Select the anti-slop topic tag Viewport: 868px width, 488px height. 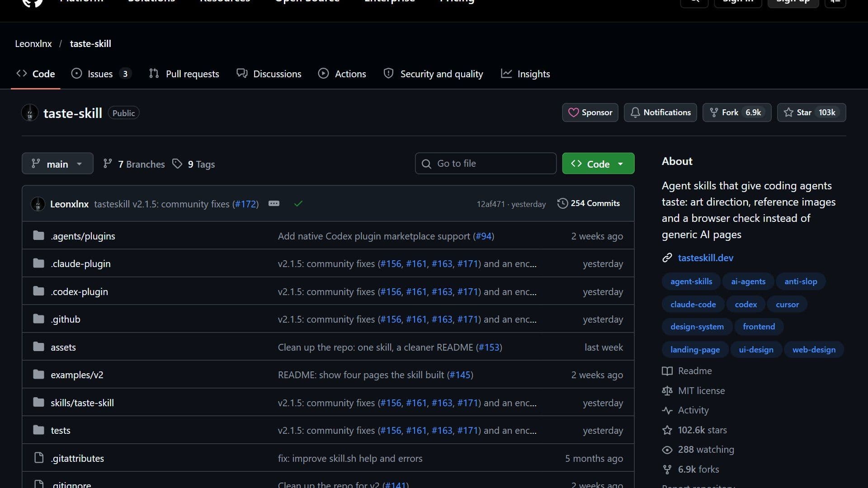(x=801, y=281)
